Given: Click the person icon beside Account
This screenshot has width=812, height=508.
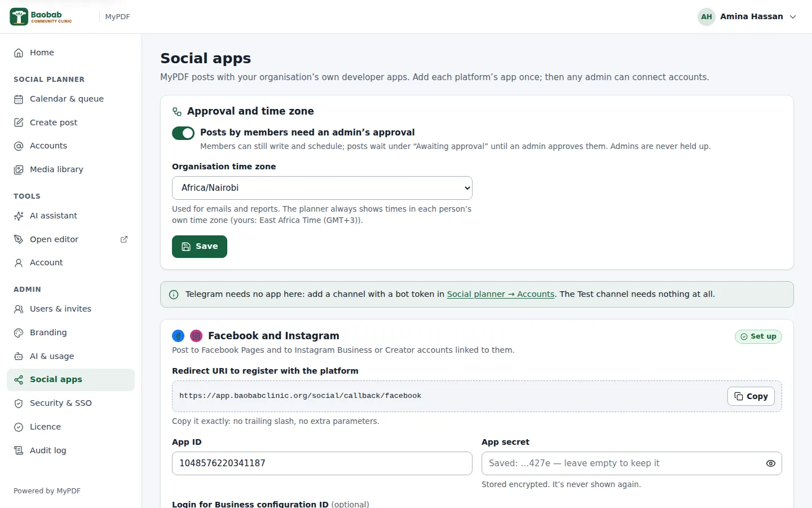Looking at the screenshot, I should [x=19, y=262].
